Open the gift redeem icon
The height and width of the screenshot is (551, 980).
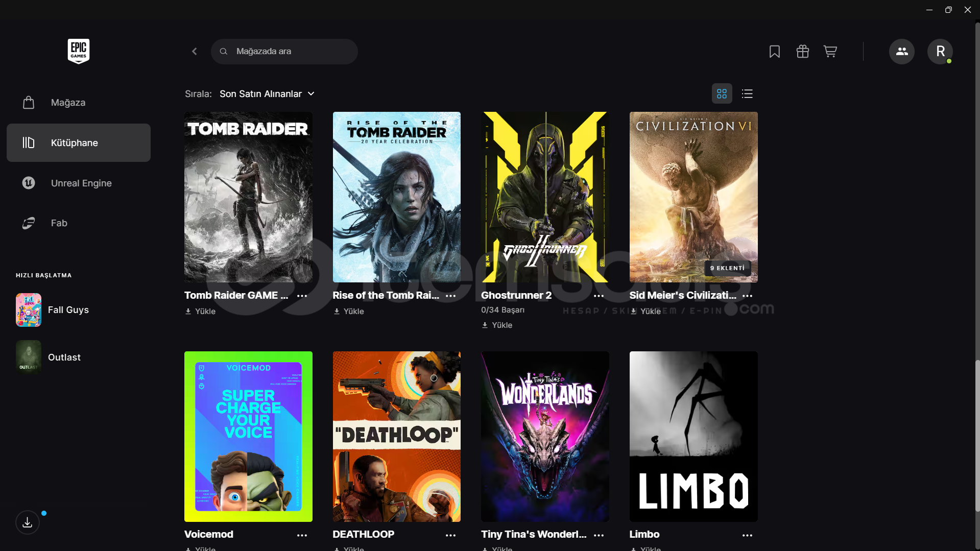pyautogui.click(x=803, y=52)
